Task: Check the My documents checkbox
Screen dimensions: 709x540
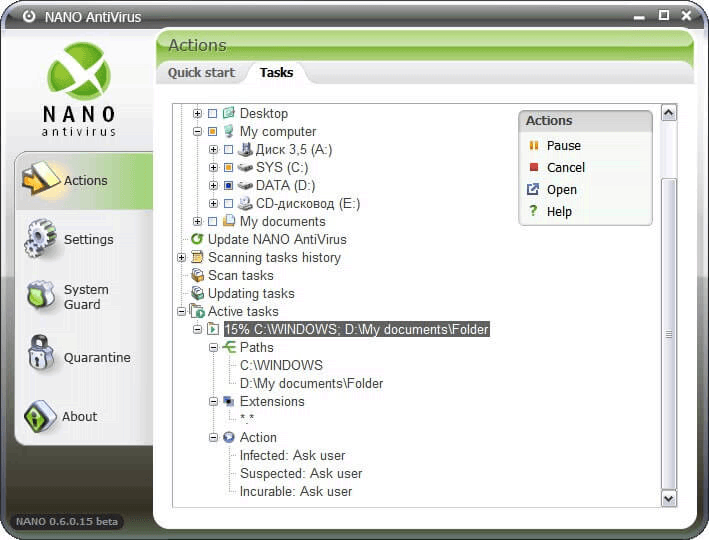Action: tap(213, 221)
